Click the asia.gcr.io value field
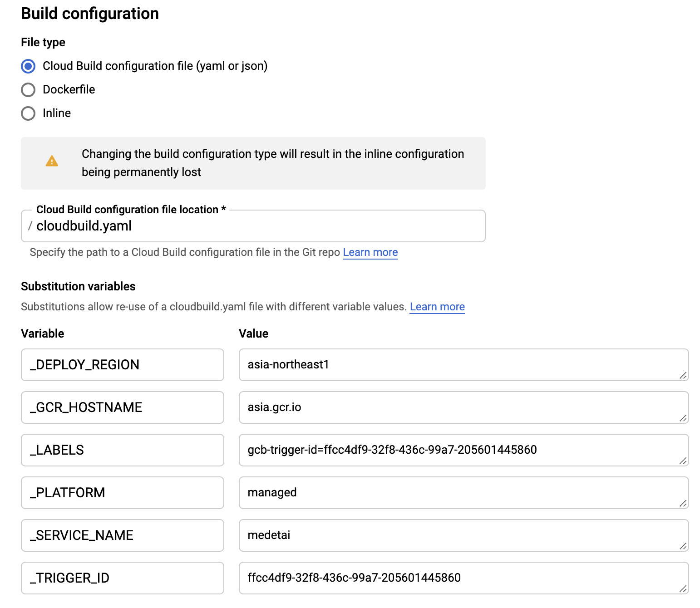The width and height of the screenshot is (700, 608). (x=464, y=407)
